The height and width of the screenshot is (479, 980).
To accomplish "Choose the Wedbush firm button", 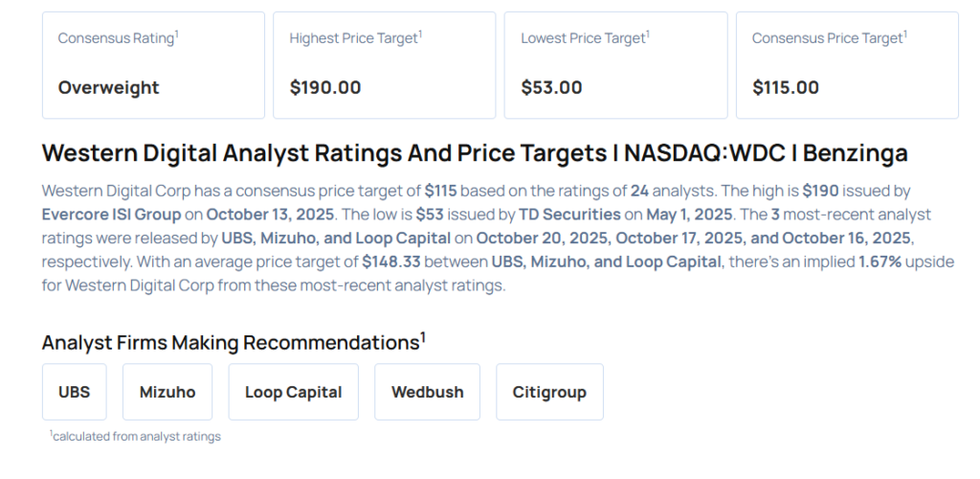I will pos(427,392).
